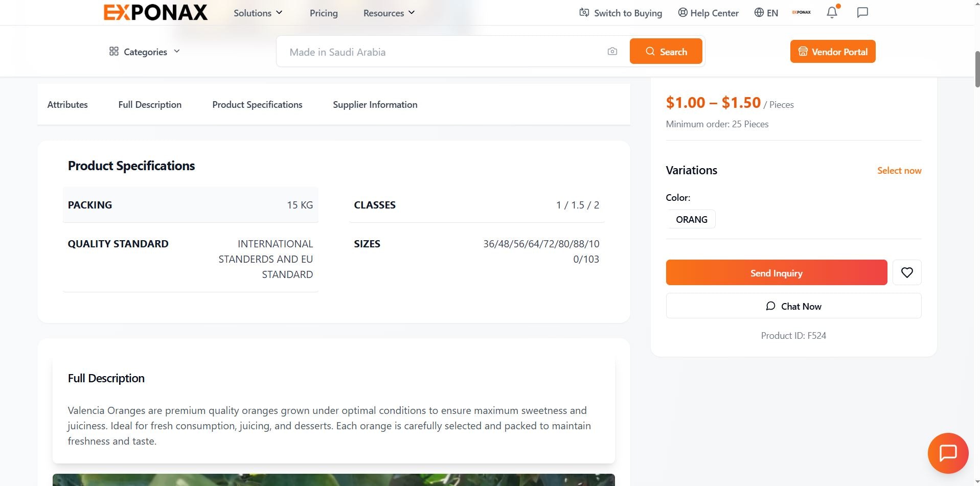The width and height of the screenshot is (980, 486).
Task: Click Send Inquiry
Action: coord(776,272)
